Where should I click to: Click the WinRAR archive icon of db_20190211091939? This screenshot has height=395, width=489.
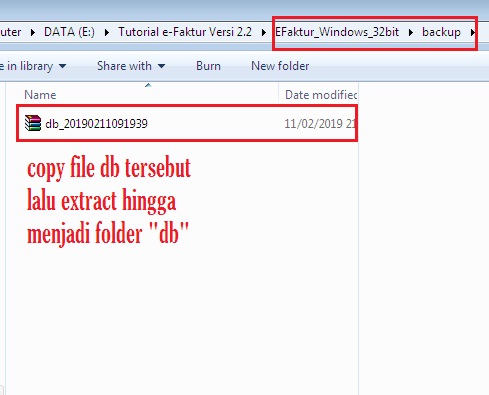(33, 123)
